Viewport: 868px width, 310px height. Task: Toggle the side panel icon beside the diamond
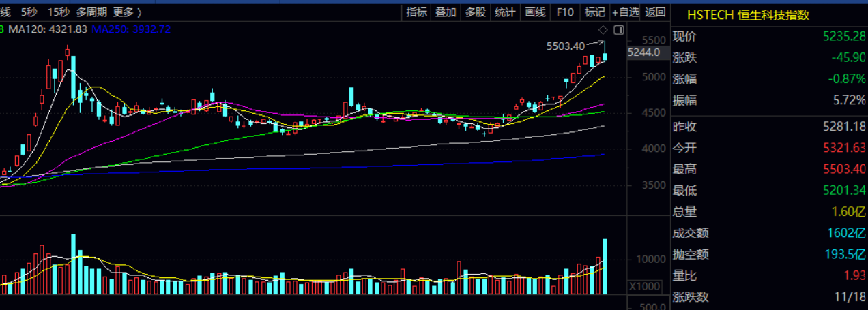pyautogui.click(x=618, y=30)
